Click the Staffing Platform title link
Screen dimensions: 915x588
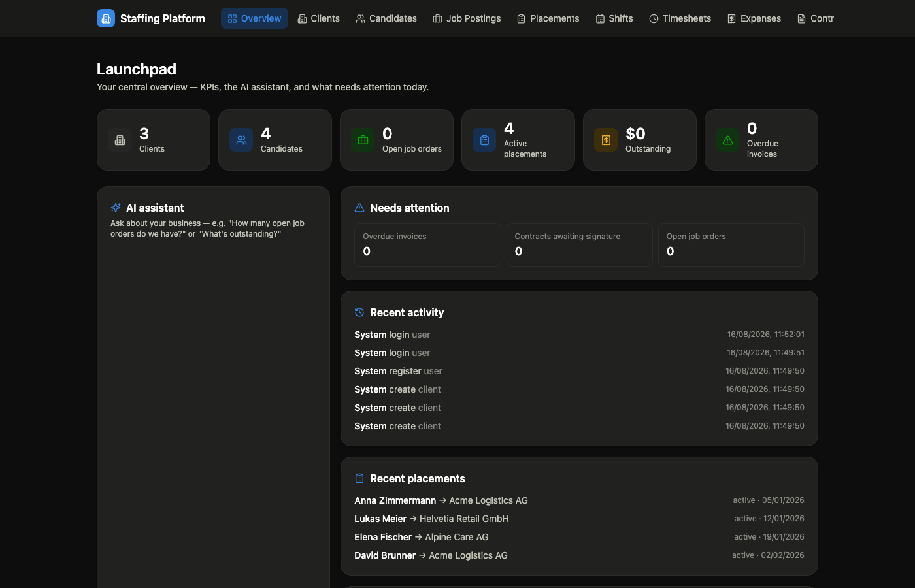coord(163,18)
